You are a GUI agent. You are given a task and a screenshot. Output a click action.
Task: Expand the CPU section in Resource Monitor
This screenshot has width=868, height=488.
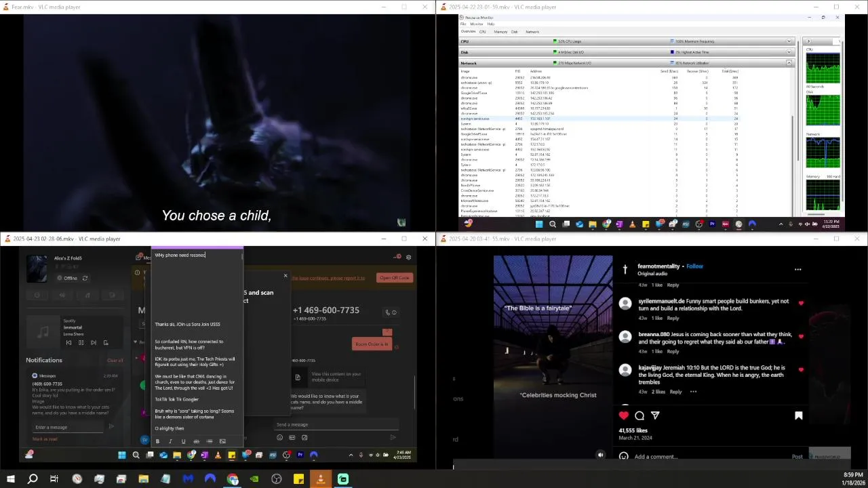789,41
